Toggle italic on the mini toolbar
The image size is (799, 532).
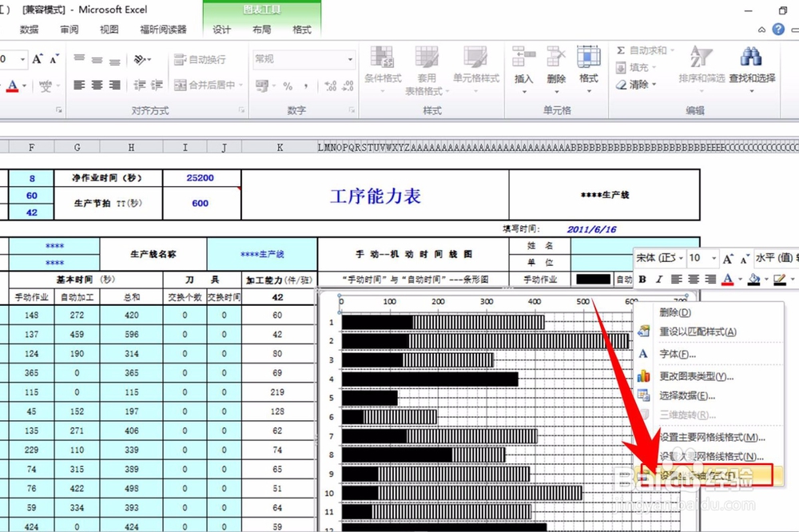coord(658,278)
